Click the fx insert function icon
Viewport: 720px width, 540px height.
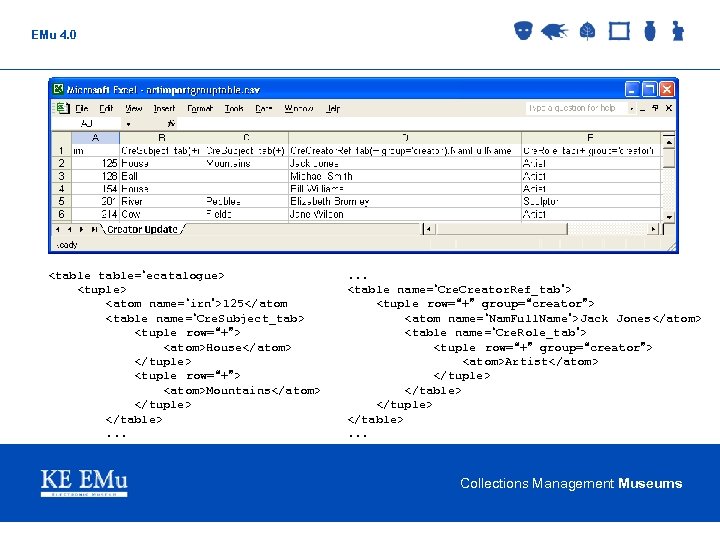coord(171,123)
